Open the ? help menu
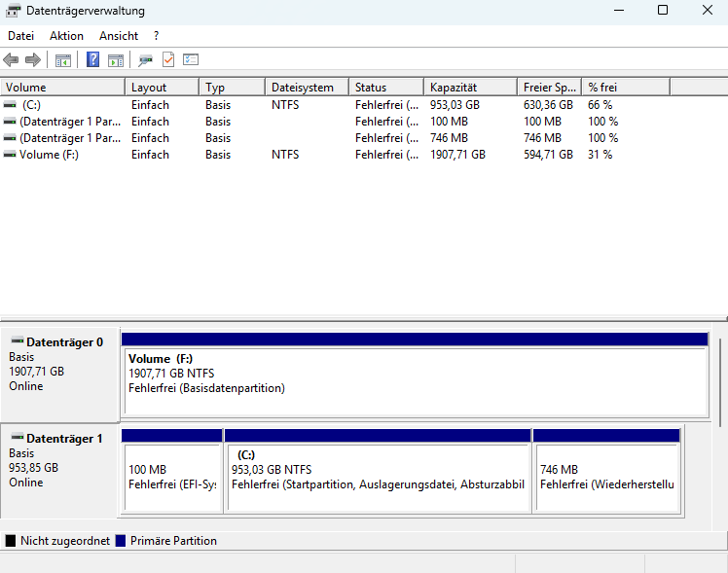The height and width of the screenshot is (573, 728). (x=156, y=36)
